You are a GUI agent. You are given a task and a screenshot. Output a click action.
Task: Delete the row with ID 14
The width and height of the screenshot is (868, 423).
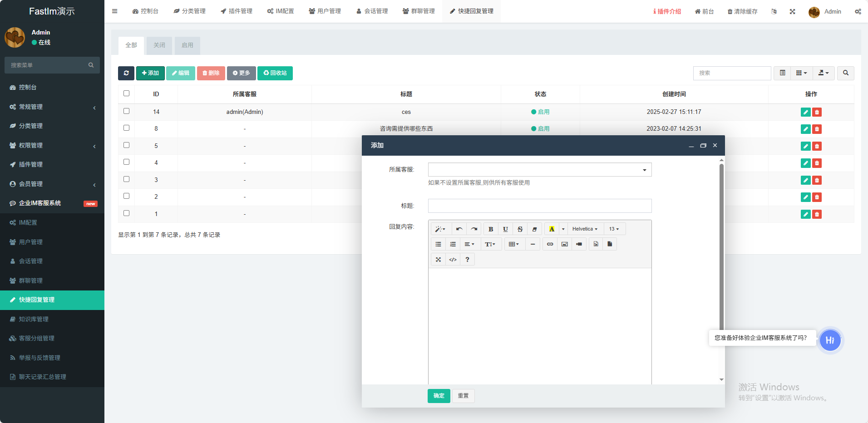click(817, 112)
